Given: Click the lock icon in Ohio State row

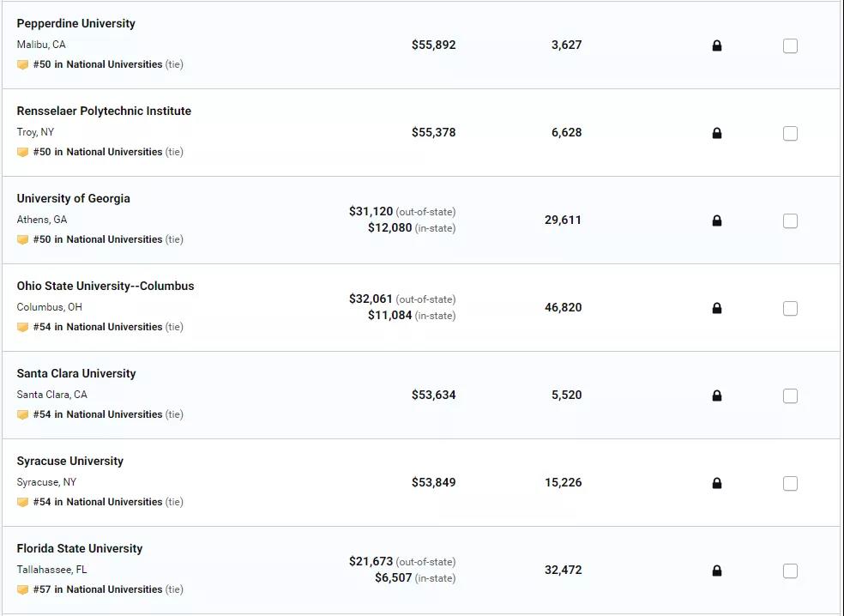Looking at the screenshot, I should 716,308.
